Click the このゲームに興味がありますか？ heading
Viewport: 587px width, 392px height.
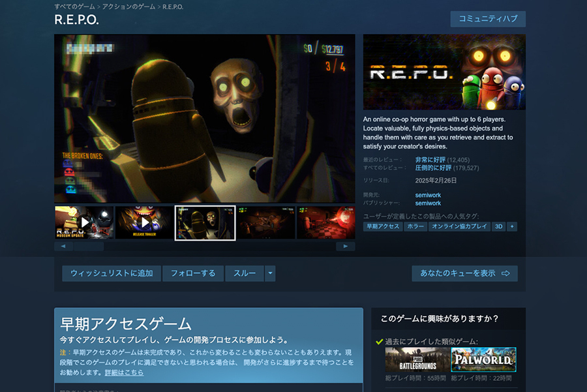point(440,318)
